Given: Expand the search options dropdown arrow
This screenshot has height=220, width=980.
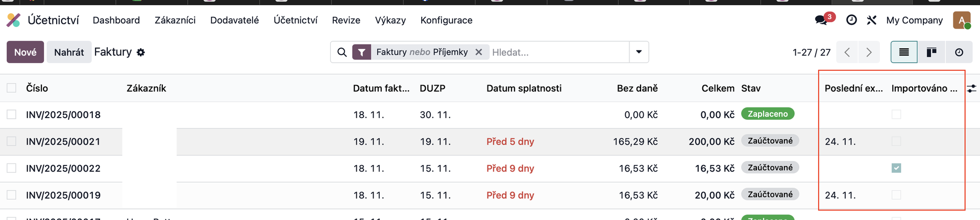Looking at the screenshot, I should pos(639,52).
